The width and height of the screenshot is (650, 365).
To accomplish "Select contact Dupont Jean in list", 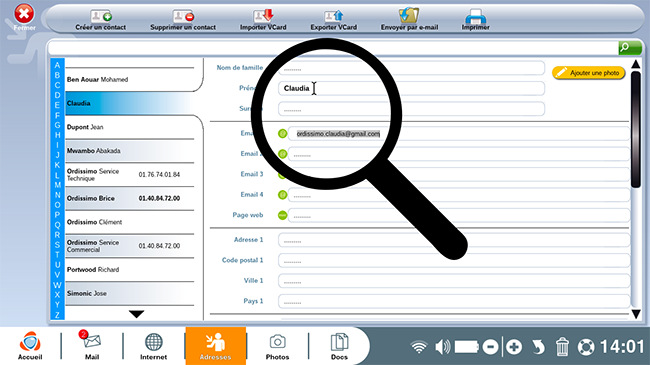I will (x=130, y=127).
